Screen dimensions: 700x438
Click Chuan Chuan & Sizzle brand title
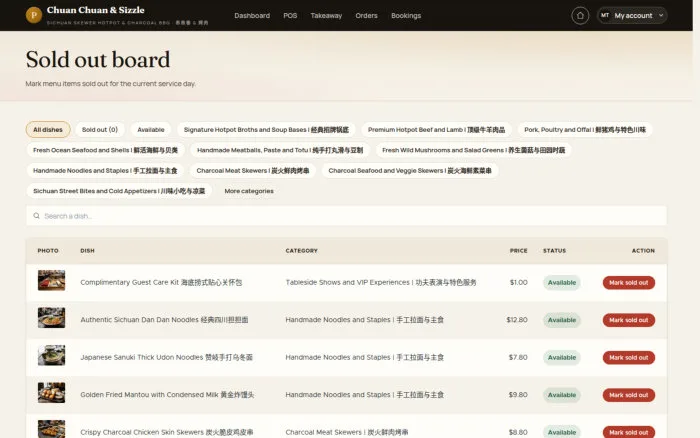click(96, 10)
